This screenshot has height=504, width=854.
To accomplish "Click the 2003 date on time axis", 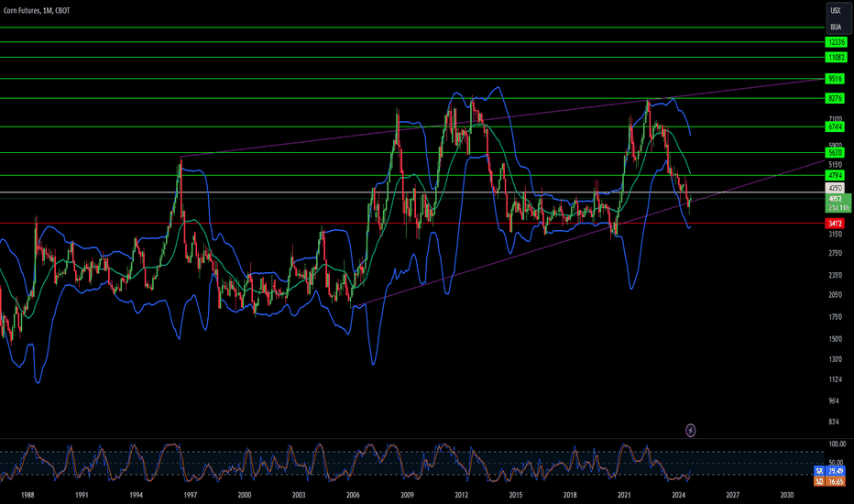I will (x=299, y=495).
